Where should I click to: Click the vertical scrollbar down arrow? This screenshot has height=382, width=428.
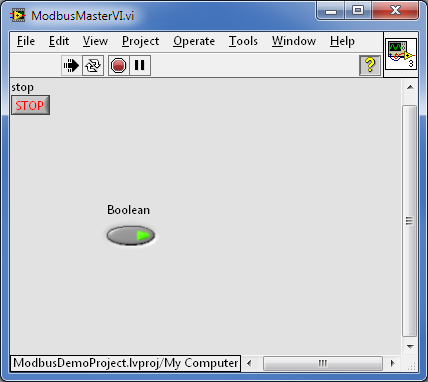click(410, 347)
